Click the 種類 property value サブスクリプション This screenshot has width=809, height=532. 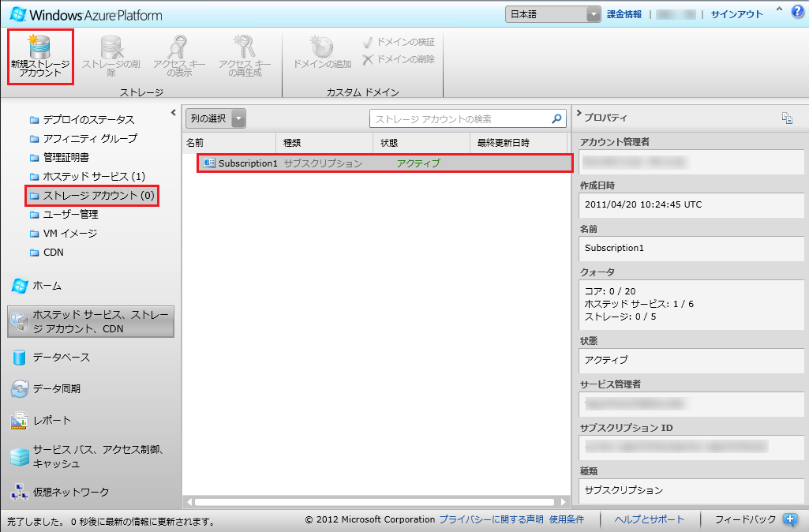point(624,490)
